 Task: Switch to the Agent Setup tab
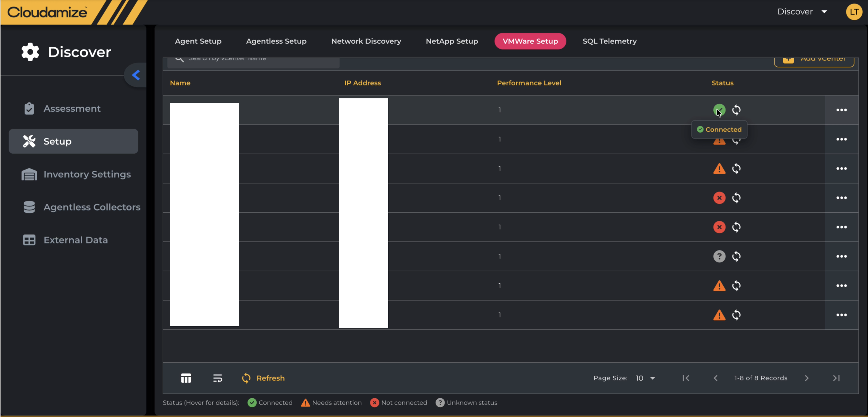click(198, 41)
